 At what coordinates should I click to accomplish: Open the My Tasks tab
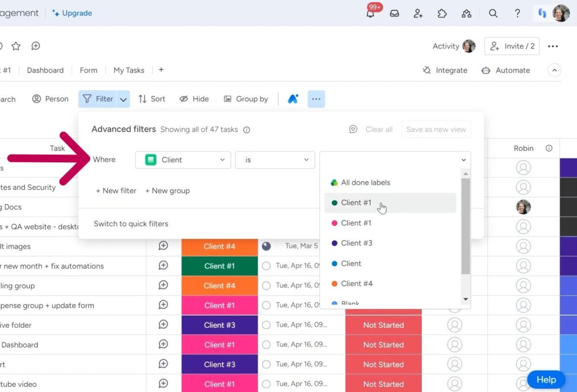pos(128,70)
